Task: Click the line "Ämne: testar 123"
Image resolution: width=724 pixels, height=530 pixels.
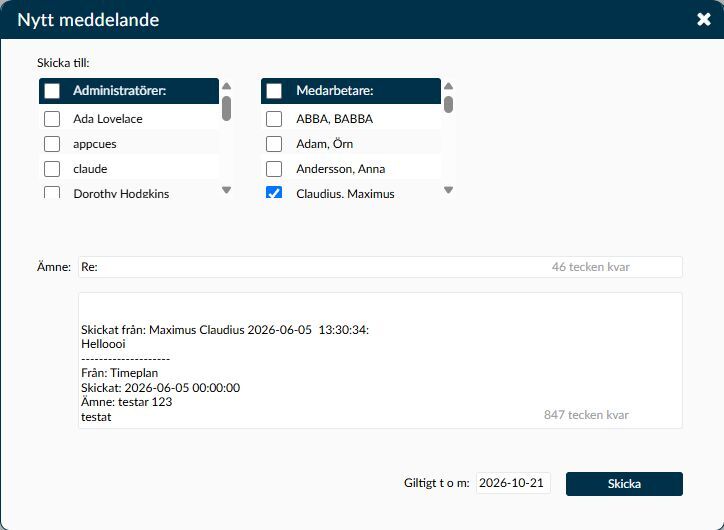Action: 127,402
